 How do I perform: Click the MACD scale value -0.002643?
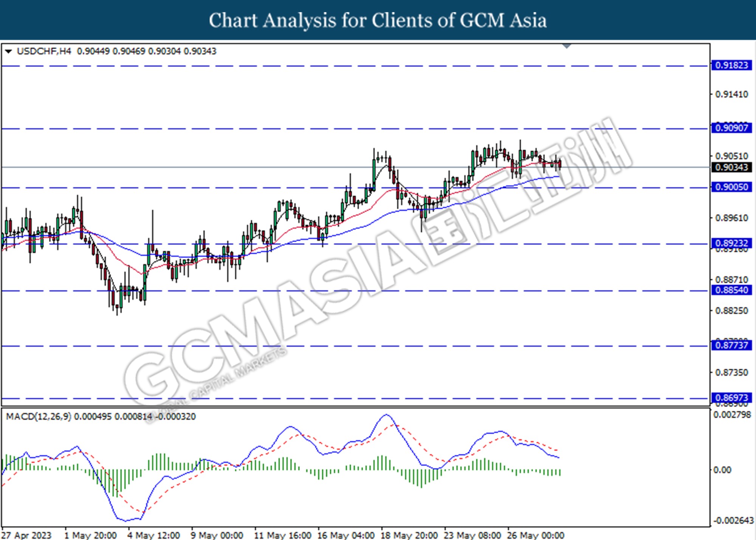pos(733,521)
